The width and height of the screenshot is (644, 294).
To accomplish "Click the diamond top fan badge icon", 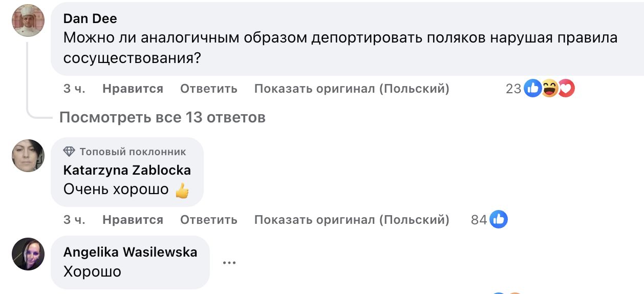I will coord(69,152).
